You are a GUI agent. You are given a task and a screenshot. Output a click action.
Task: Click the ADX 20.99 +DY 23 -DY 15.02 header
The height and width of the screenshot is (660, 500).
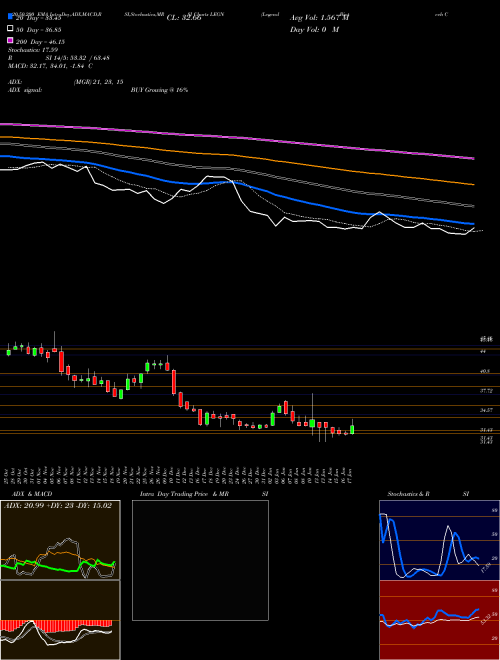pyautogui.click(x=58, y=505)
